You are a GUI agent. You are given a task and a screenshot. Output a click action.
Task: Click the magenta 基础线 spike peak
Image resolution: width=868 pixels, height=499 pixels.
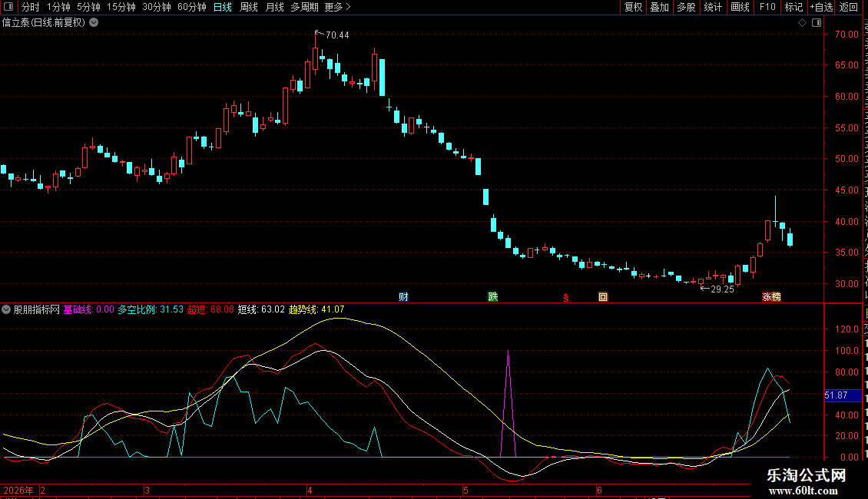[x=509, y=351]
